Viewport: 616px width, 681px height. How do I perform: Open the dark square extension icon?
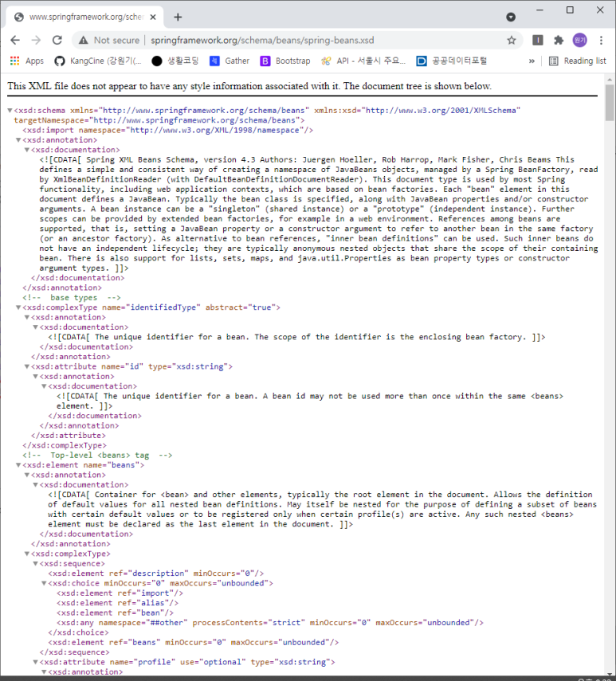click(537, 41)
